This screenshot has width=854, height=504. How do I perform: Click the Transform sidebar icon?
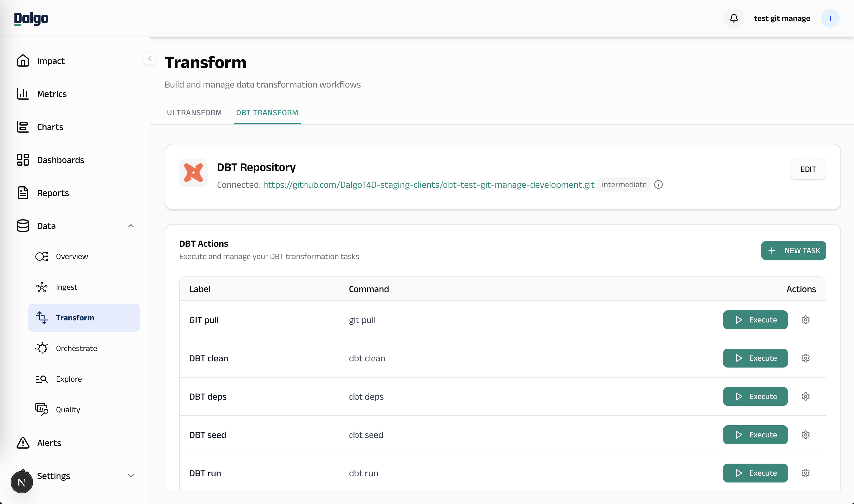click(x=42, y=318)
